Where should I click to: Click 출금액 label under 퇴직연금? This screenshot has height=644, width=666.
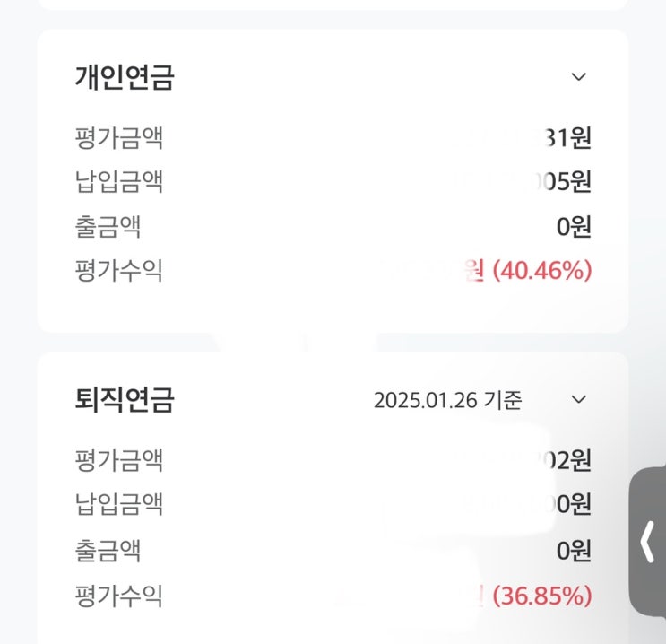pos(108,549)
